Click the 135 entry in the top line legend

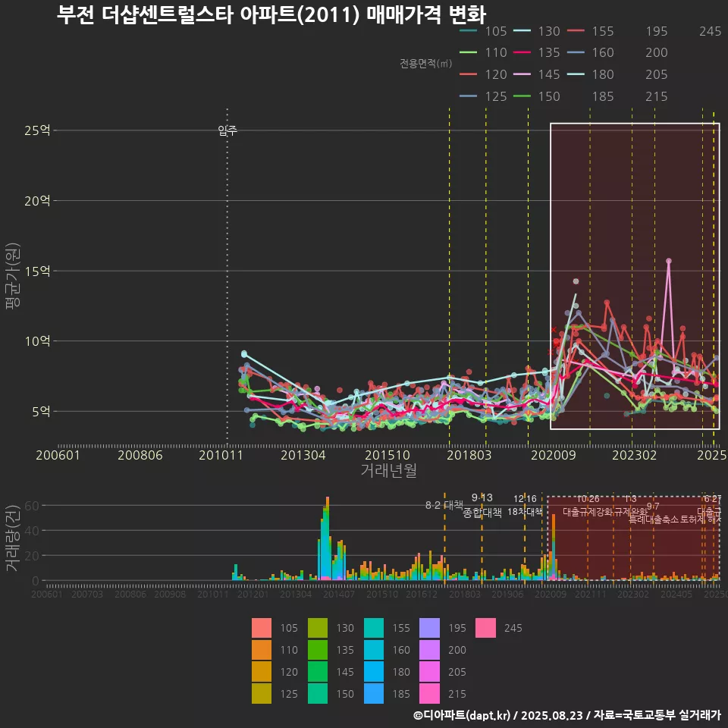(x=537, y=52)
